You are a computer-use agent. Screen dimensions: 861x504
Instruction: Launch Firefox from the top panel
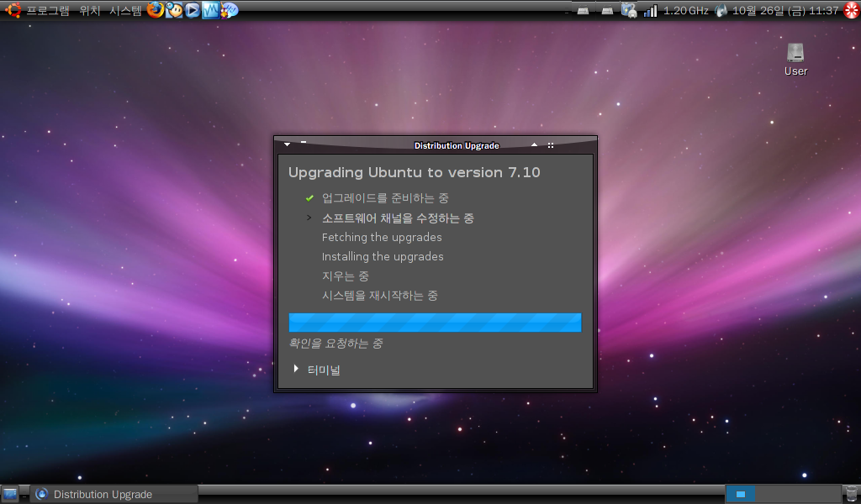[x=156, y=10]
